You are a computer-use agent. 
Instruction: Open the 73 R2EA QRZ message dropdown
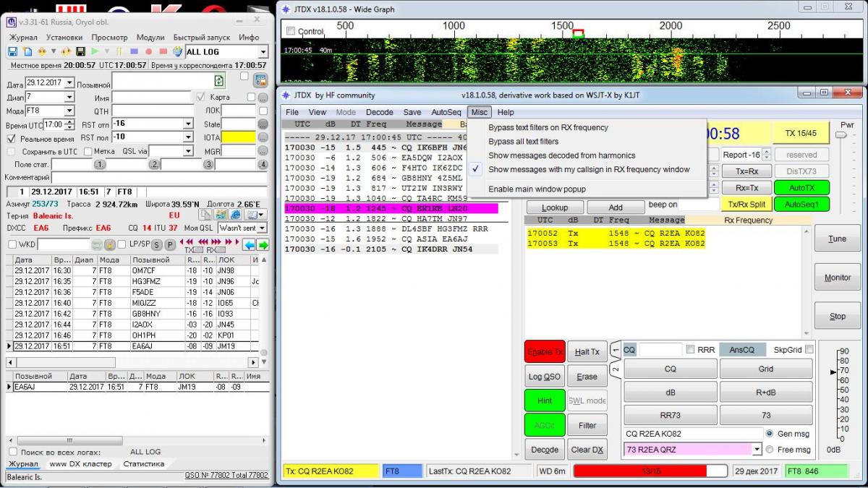tap(757, 449)
